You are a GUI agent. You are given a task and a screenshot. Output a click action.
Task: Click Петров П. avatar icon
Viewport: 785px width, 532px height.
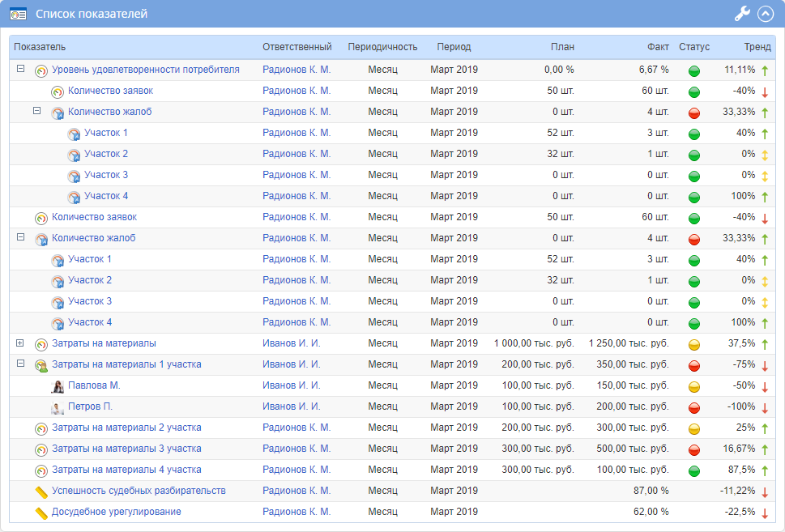pos(58,407)
